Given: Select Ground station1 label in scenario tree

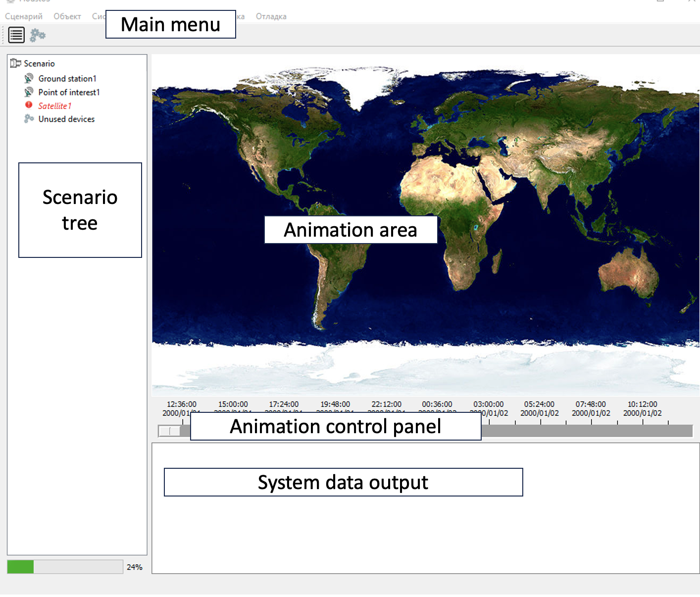Looking at the screenshot, I should (67, 79).
